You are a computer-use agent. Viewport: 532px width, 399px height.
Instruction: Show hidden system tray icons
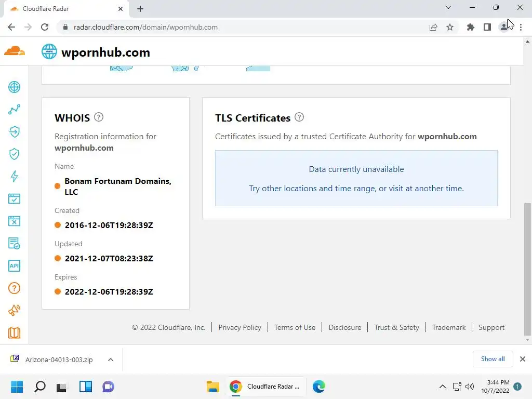coord(443,387)
